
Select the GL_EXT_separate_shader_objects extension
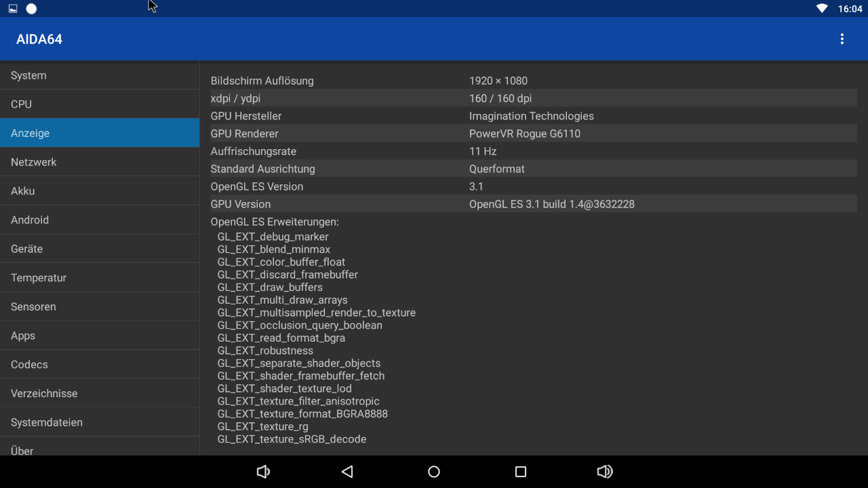click(299, 363)
